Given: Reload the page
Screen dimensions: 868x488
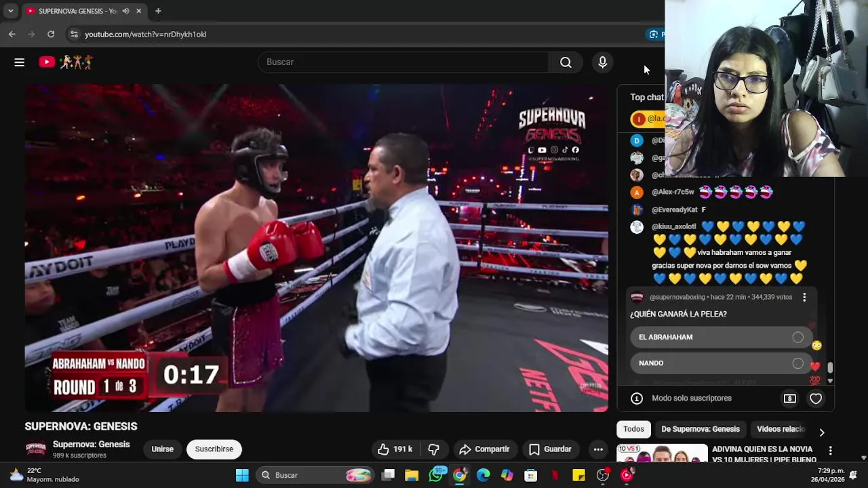Looking at the screenshot, I should 51,34.
